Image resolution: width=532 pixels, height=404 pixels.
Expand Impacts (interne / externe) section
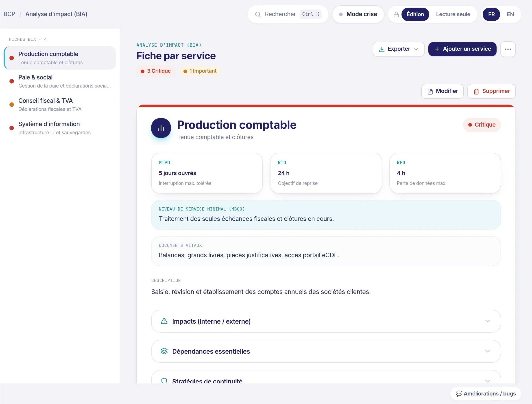click(326, 321)
